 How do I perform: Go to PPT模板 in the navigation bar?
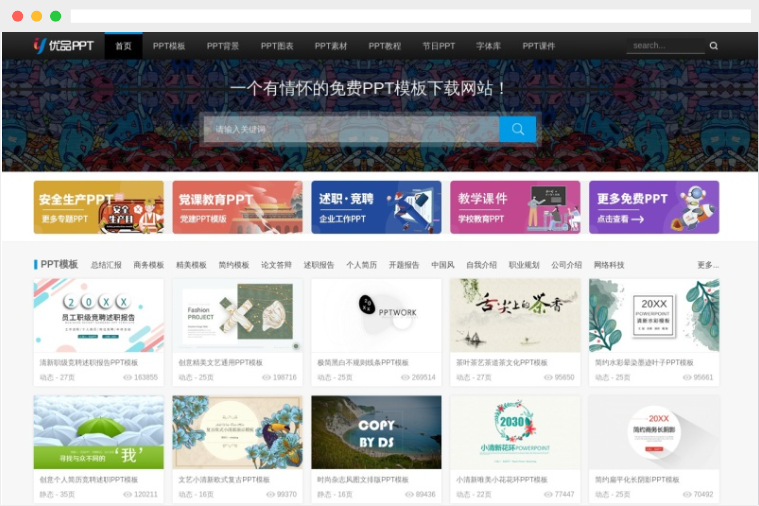click(x=169, y=46)
